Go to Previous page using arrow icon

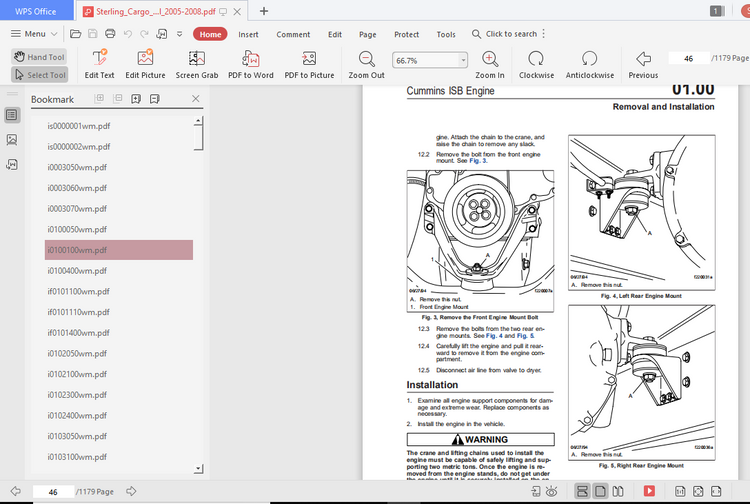coord(643,59)
